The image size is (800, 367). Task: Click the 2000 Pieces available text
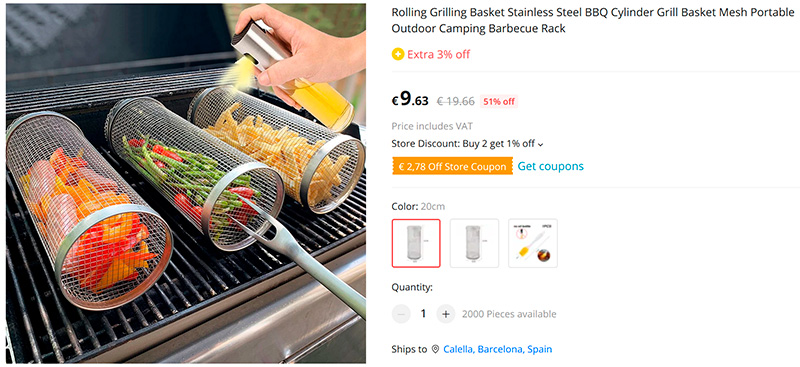click(x=509, y=314)
